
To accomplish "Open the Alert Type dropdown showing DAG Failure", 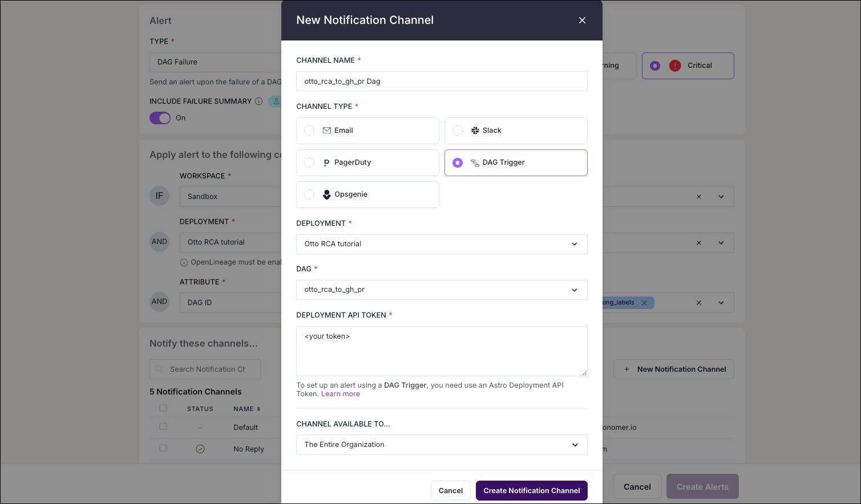I will [216, 62].
